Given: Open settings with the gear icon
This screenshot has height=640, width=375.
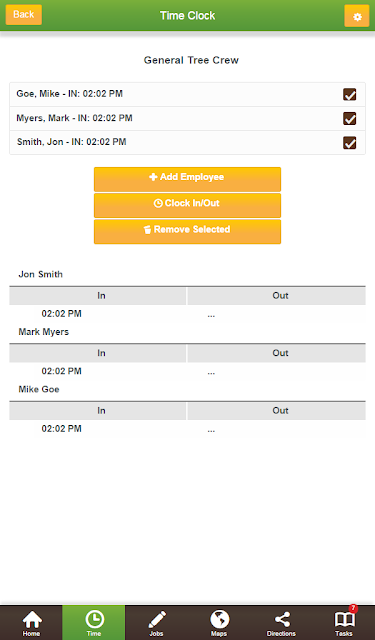Looking at the screenshot, I should pos(357,16).
